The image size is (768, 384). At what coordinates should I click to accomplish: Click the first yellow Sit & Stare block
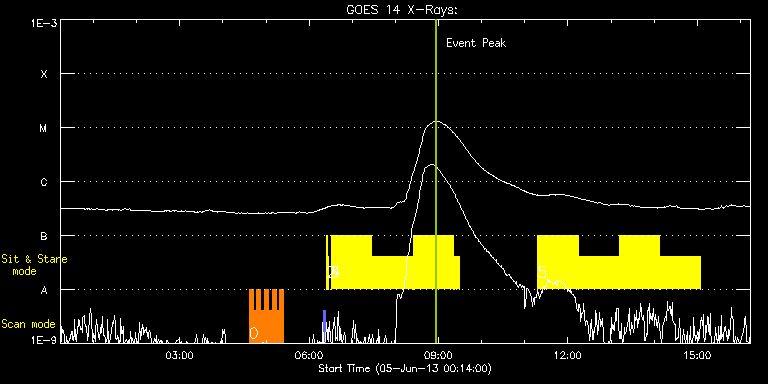[394, 263]
